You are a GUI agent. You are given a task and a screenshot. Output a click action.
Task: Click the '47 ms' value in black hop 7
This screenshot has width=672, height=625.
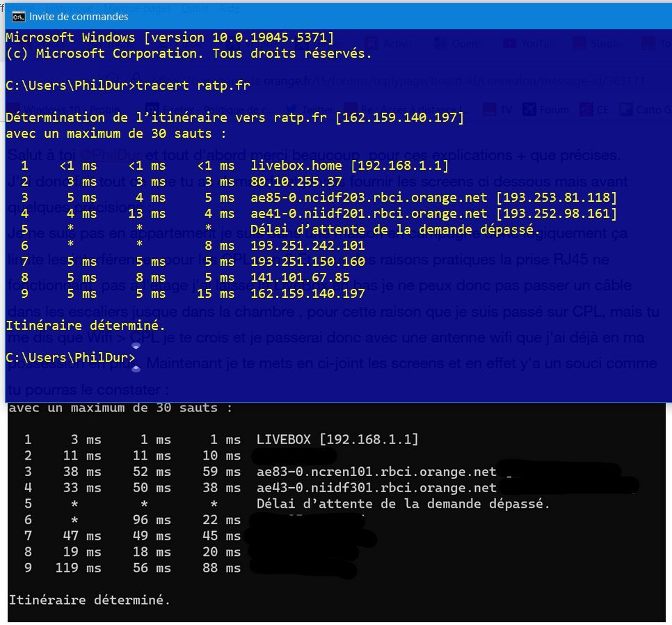[82, 536]
